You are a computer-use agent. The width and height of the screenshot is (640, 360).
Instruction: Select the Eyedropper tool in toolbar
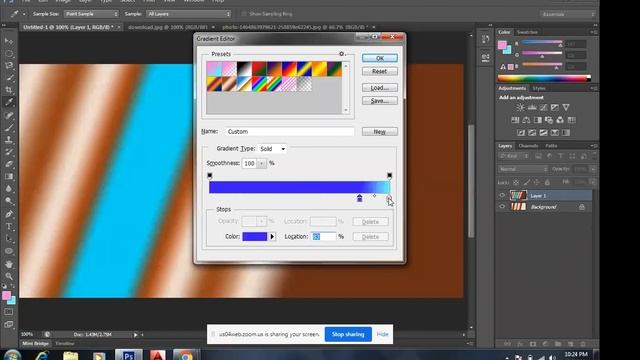coord(9,102)
